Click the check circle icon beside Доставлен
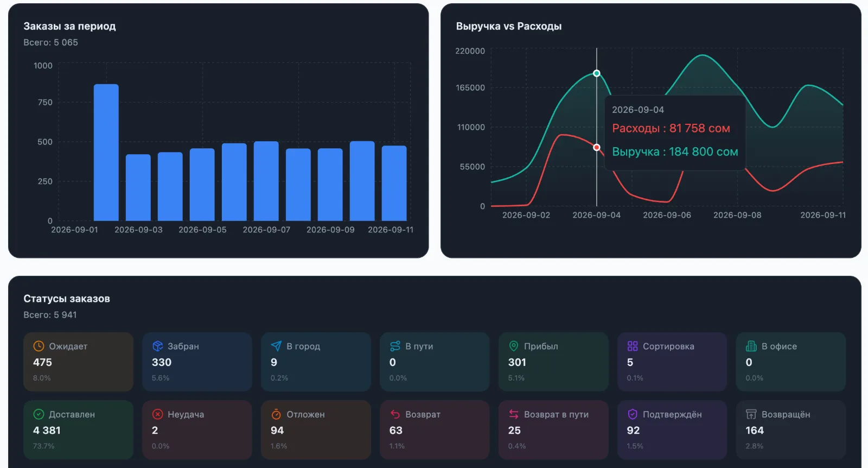 pyautogui.click(x=39, y=414)
